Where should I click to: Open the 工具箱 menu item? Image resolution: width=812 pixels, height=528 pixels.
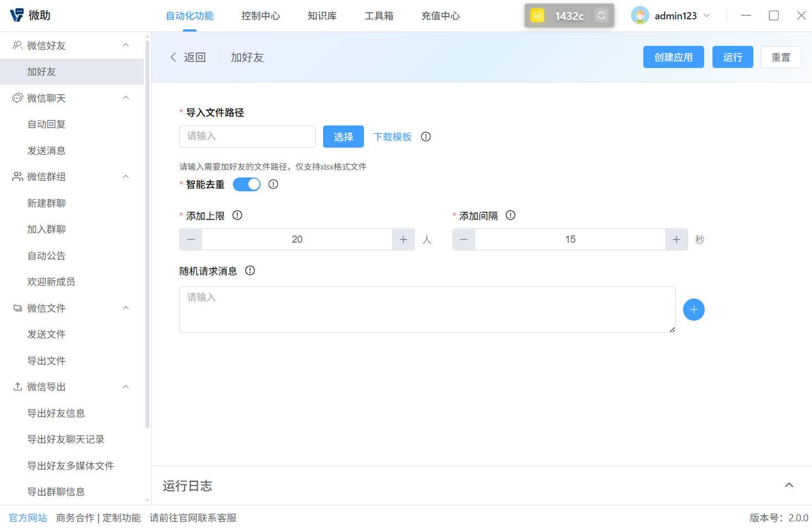point(378,15)
